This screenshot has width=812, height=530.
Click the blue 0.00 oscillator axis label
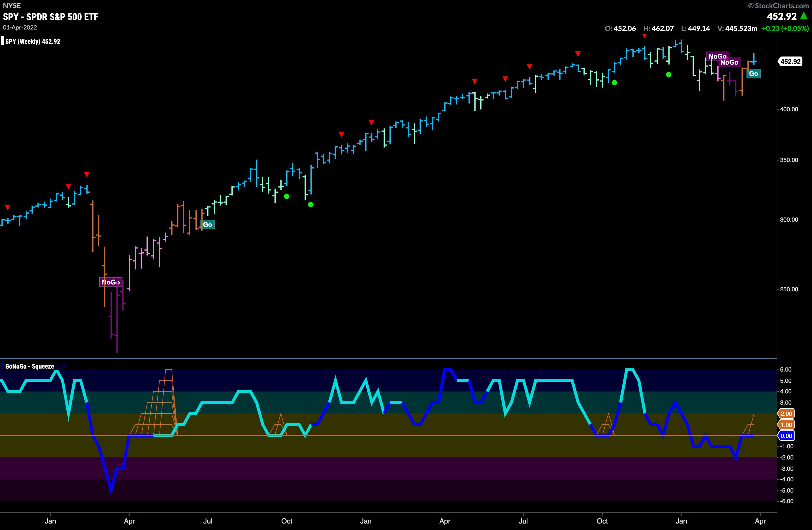(786, 436)
